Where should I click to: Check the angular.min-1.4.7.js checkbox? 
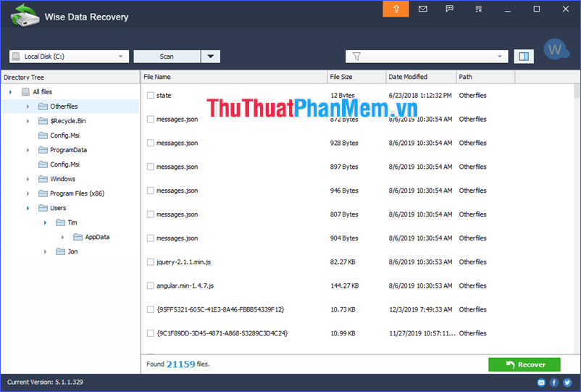[151, 285]
